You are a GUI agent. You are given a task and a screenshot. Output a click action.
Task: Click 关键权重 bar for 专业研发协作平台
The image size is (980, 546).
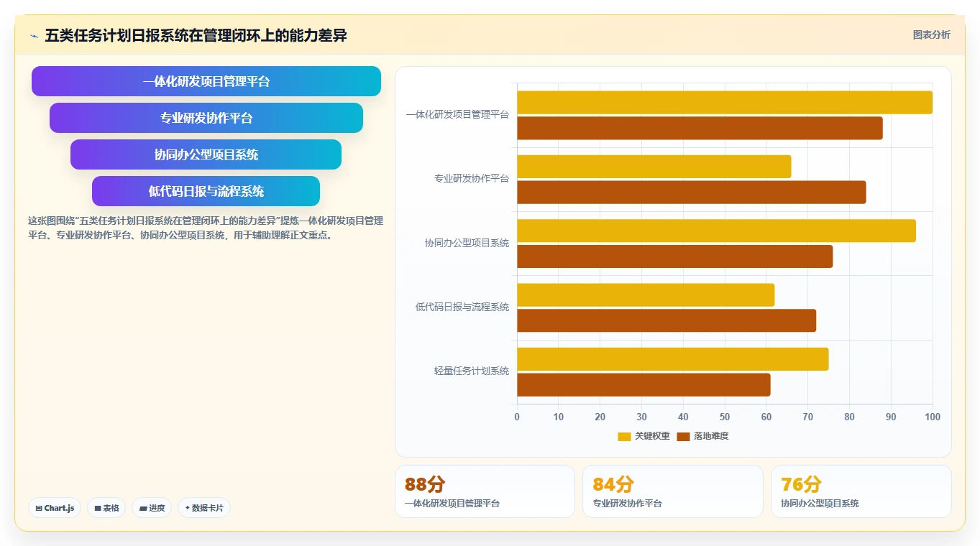[x=654, y=167]
